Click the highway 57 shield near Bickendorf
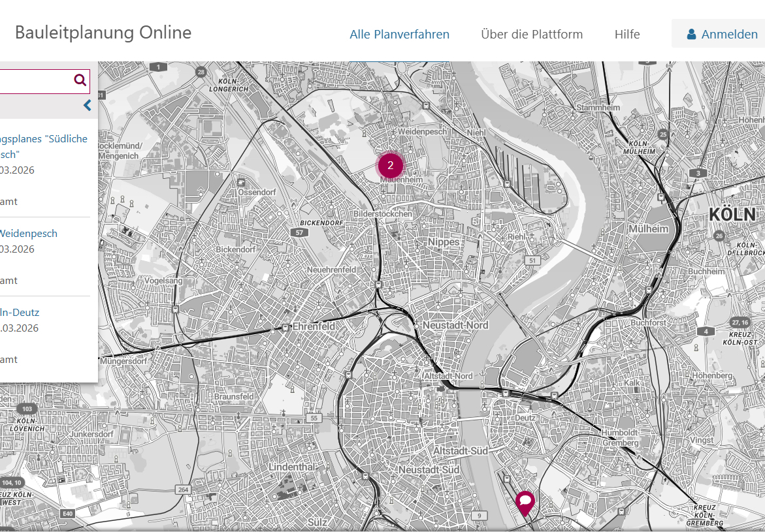765x532 pixels. click(x=300, y=232)
